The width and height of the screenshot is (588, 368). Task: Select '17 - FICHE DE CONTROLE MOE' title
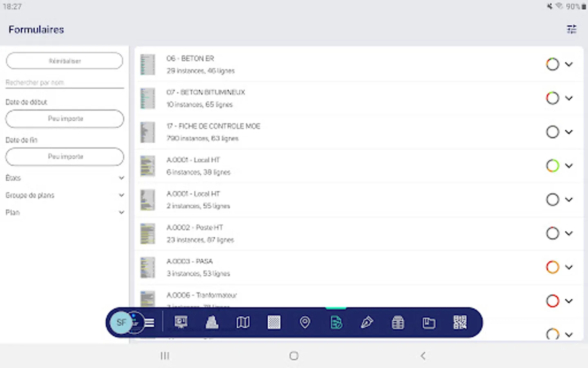click(x=213, y=126)
